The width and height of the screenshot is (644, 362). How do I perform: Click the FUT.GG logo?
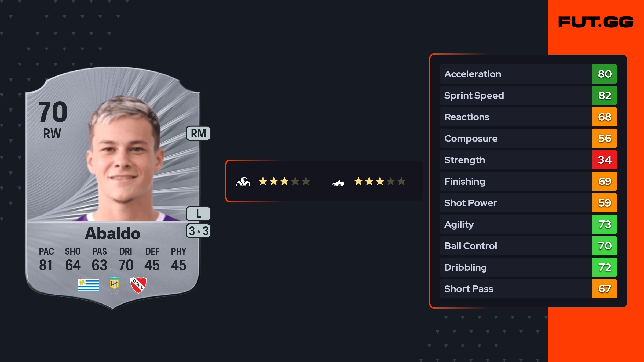click(596, 22)
